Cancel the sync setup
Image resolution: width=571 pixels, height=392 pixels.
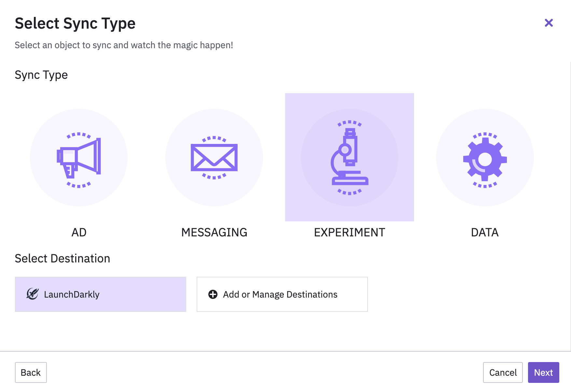tap(503, 372)
